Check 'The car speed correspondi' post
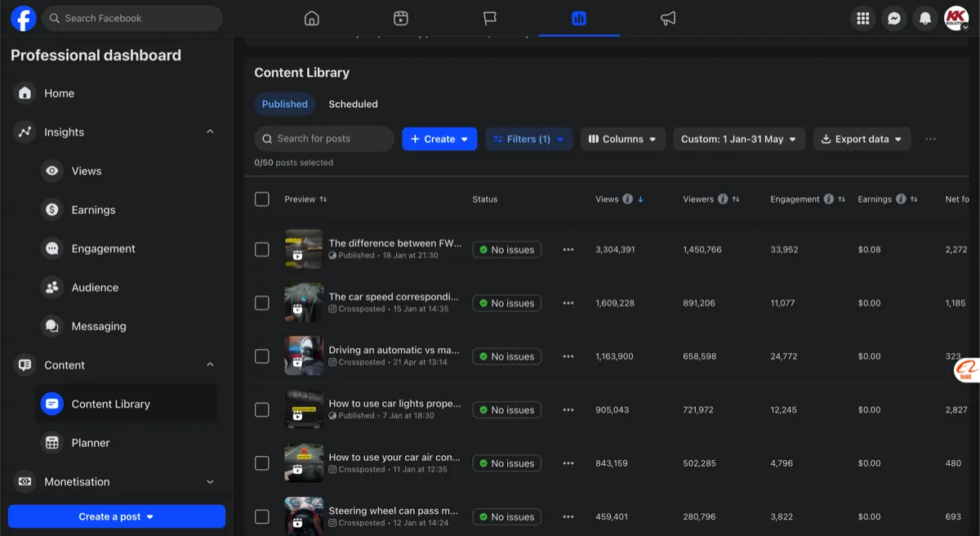The width and height of the screenshot is (980, 536). click(x=262, y=303)
